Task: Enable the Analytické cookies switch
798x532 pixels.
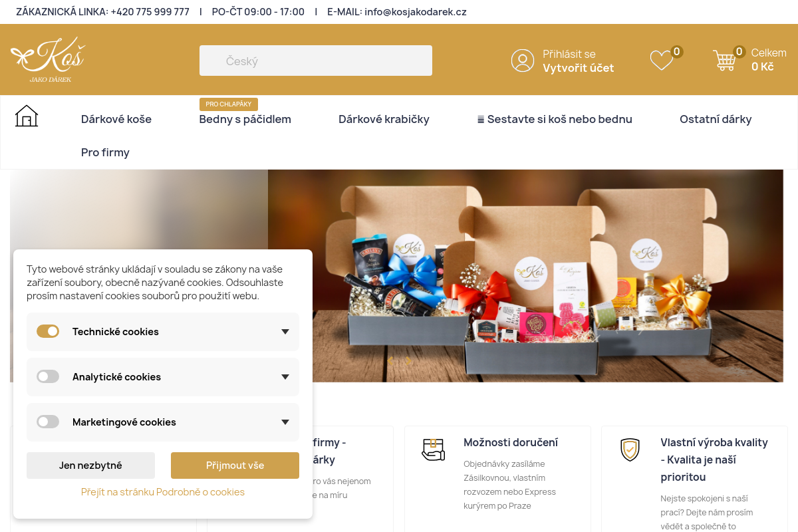Action: 48,376
